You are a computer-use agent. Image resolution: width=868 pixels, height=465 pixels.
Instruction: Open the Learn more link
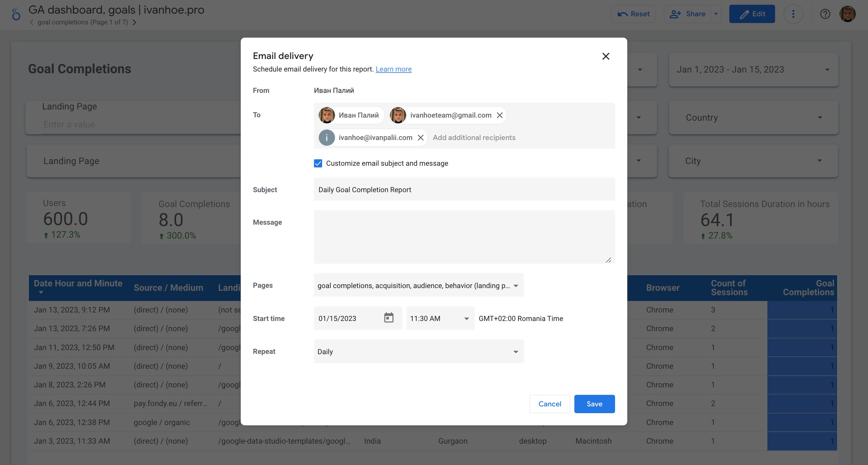click(x=393, y=69)
